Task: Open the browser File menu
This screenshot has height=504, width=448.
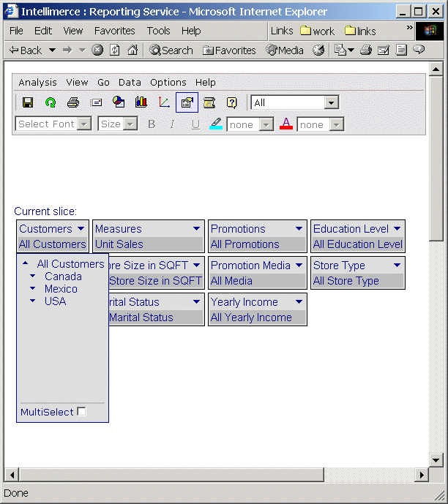Action: point(16,31)
